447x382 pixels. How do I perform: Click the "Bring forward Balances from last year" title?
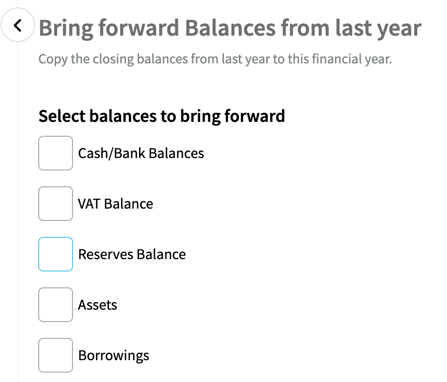point(230,28)
